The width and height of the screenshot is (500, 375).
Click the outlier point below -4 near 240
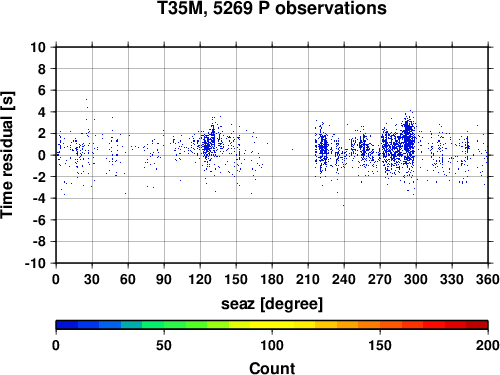[343, 206]
